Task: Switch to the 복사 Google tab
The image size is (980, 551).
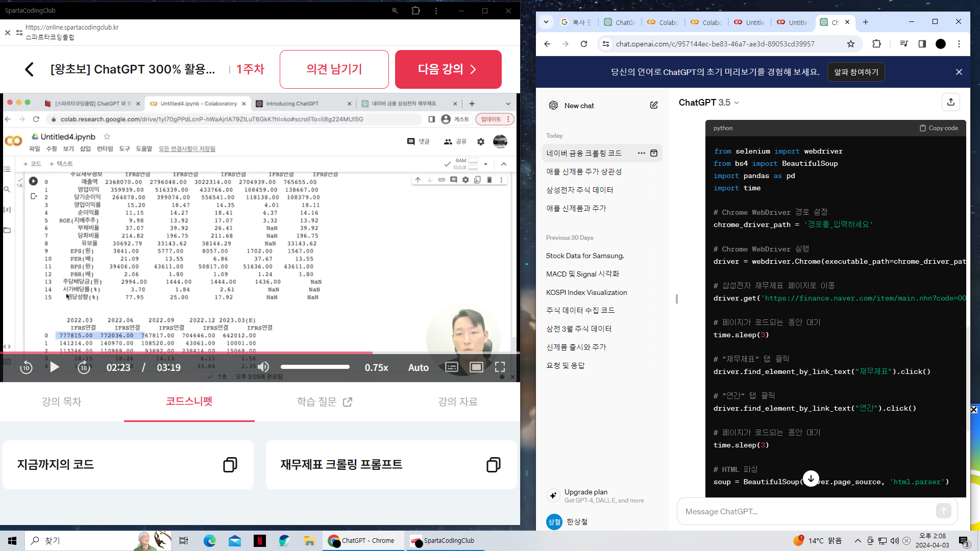Action: [577, 22]
